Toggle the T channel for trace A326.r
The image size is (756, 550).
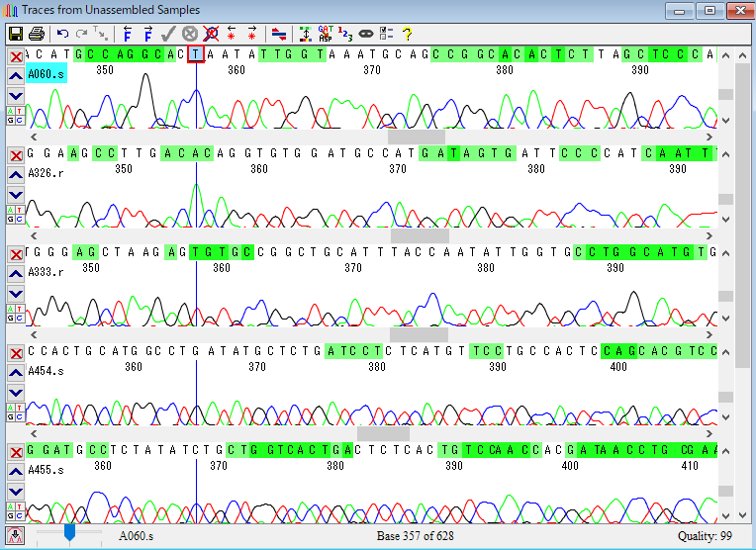[20, 209]
